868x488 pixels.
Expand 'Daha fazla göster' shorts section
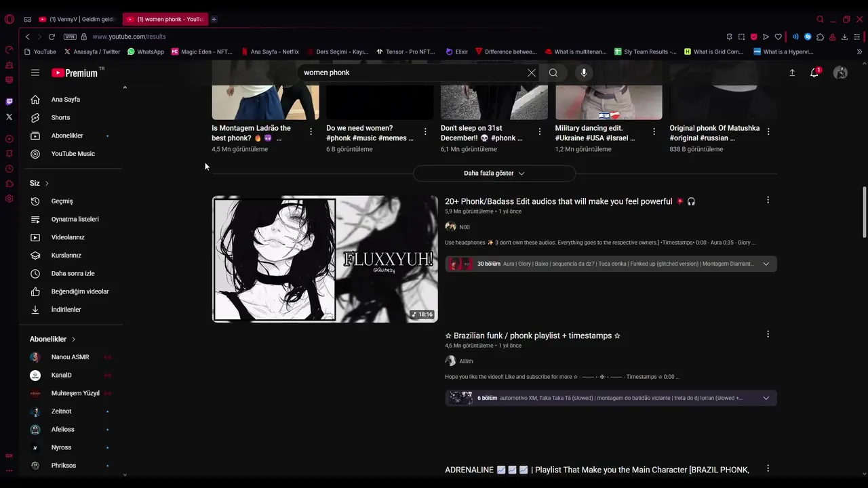coord(494,174)
